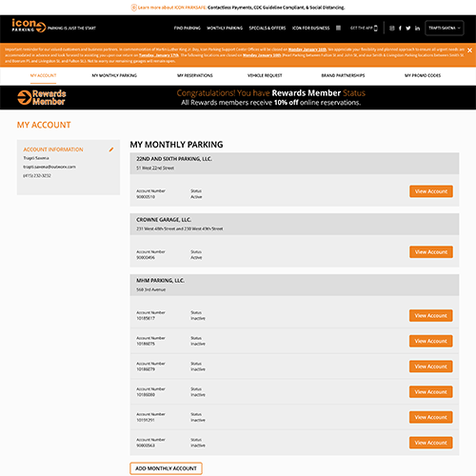Viewport: 476px width, 476px height.
Task: Click the Rewards Member badge logo
Action: point(42,97)
